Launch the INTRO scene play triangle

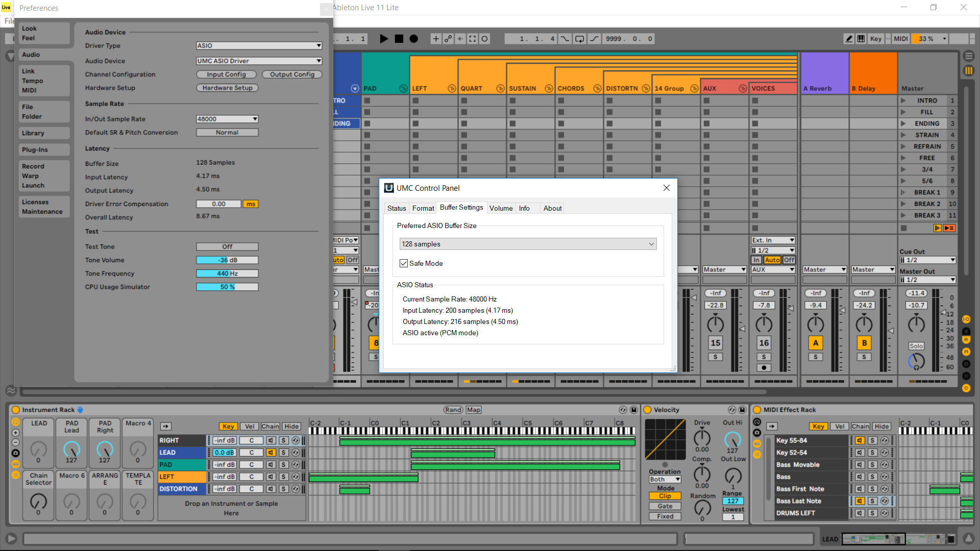(x=903, y=101)
